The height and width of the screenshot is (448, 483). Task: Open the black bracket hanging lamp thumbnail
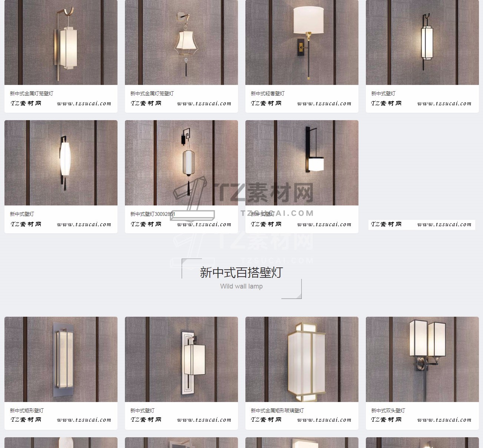click(x=302, y=163)
